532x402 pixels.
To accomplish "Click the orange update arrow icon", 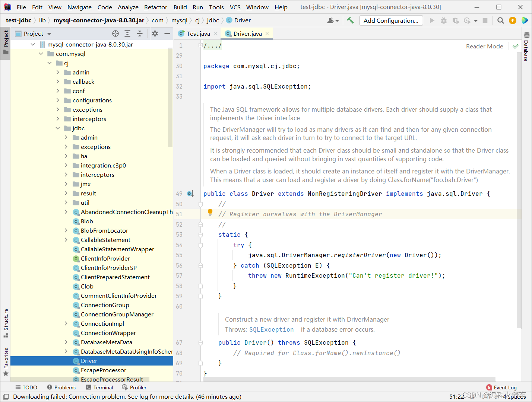I will pyautogui.click(x=513, y=20).
